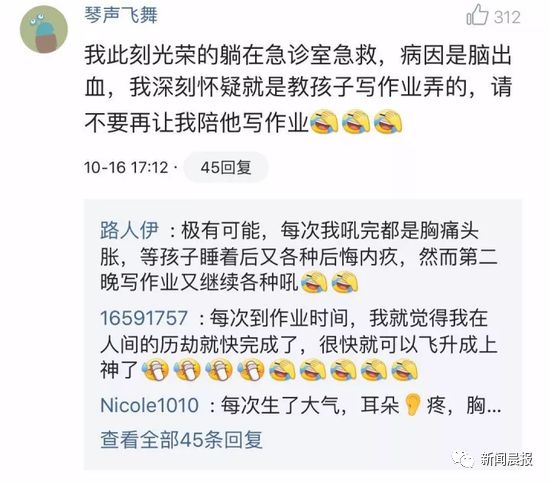Open the profile of replier 路人伊

pyautogui.click(x=129, y=230)
